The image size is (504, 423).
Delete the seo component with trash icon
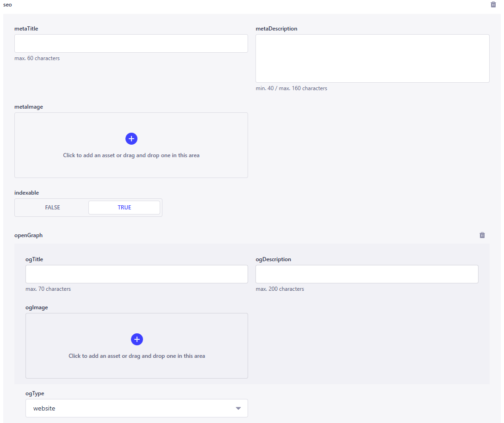coord(493,5)
